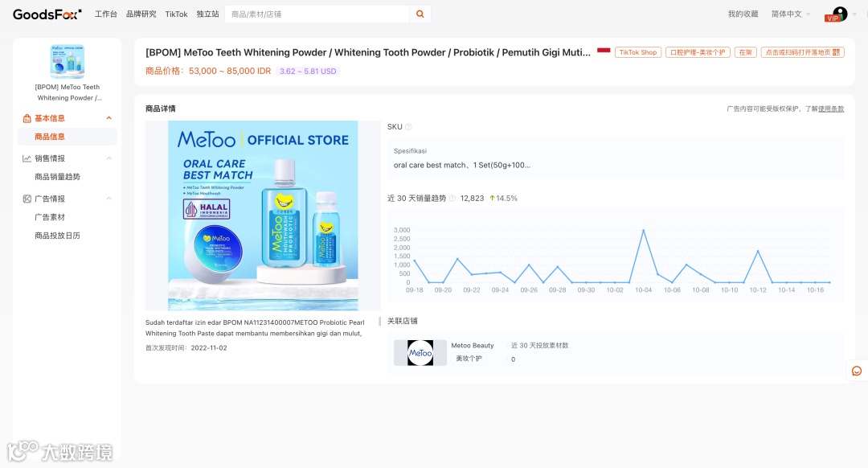Image resolution: width=868 pixels, height=468 pixels.
Task: Click the 近 30 天投放素材数 label
Action: coord(540,345)
